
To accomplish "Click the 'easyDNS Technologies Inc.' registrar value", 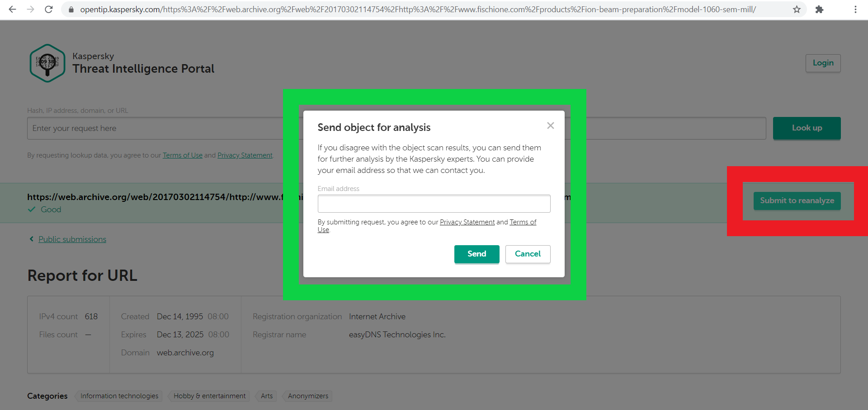I will tap(397, 335).
